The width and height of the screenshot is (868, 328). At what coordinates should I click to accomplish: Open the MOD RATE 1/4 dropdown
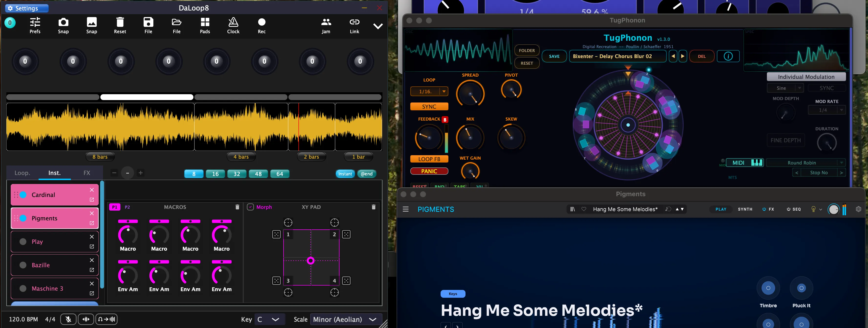pos(826,110)
